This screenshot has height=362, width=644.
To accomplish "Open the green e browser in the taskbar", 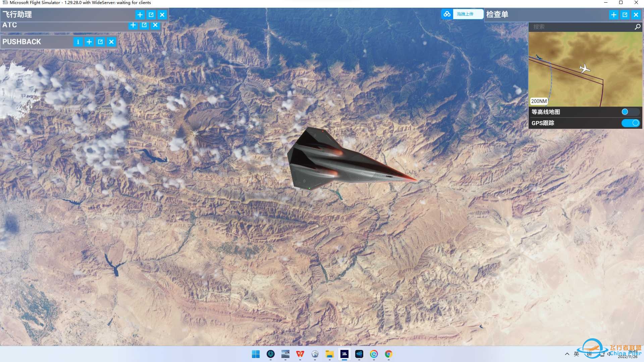I will click(374, 354).
